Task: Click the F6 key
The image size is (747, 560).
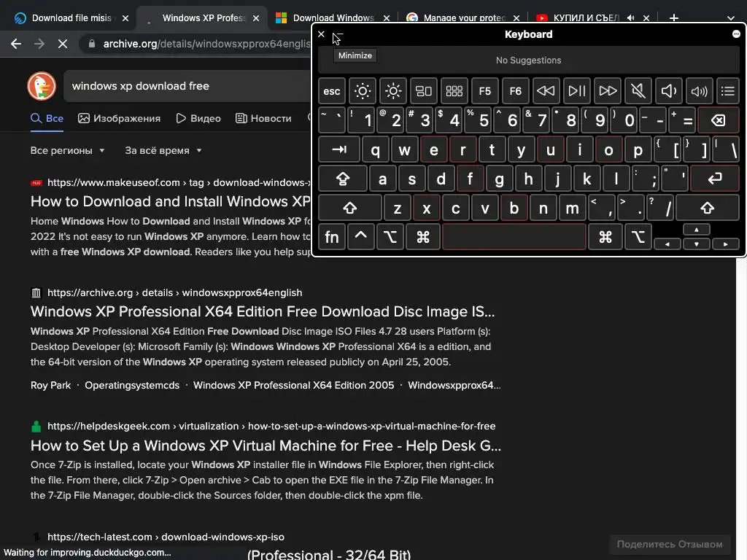Action: pos(515,90)
